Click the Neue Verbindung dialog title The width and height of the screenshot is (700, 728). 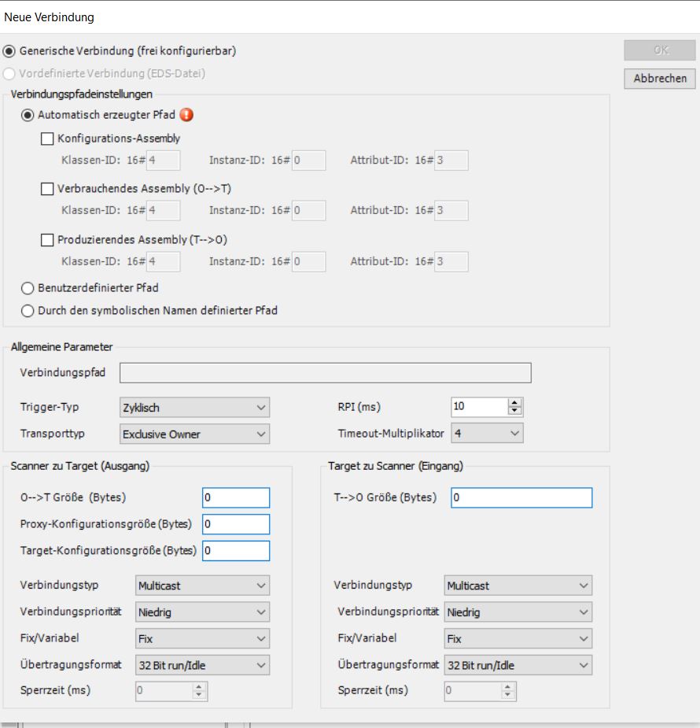(49, 17)
